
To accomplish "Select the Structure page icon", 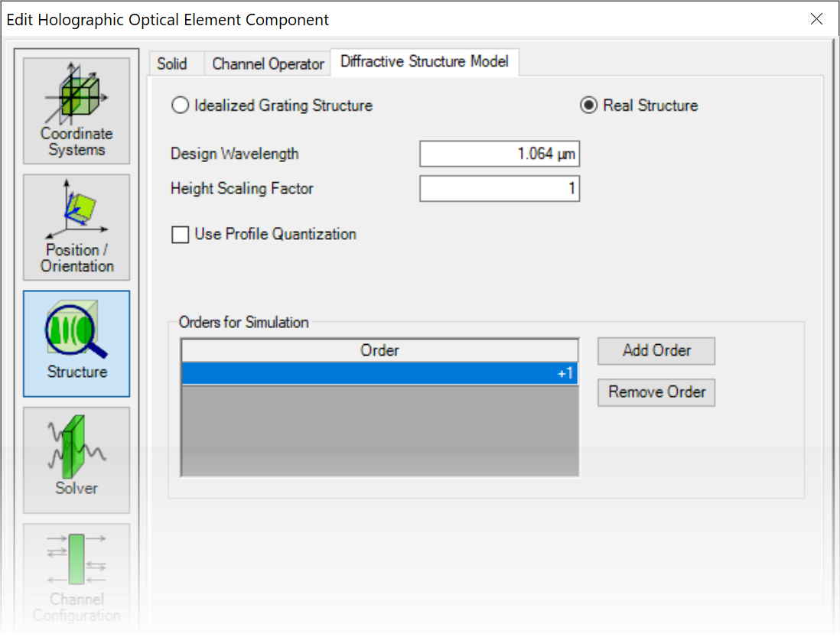I will (77, 343).
